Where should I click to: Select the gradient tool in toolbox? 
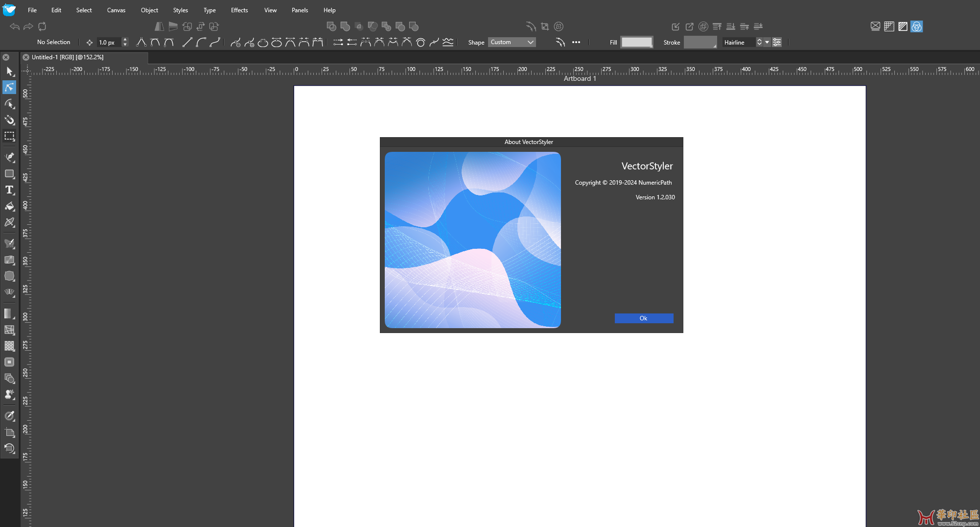[9, 313]
